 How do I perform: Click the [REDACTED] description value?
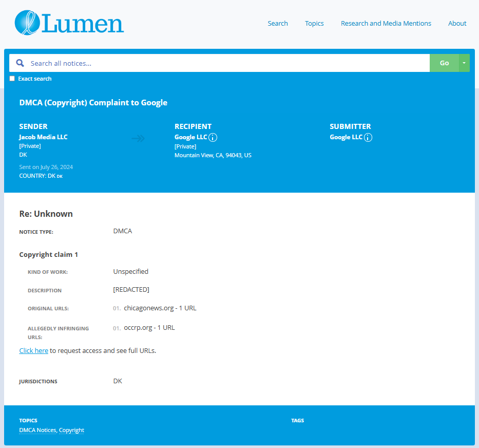click(x=131, y=289)
